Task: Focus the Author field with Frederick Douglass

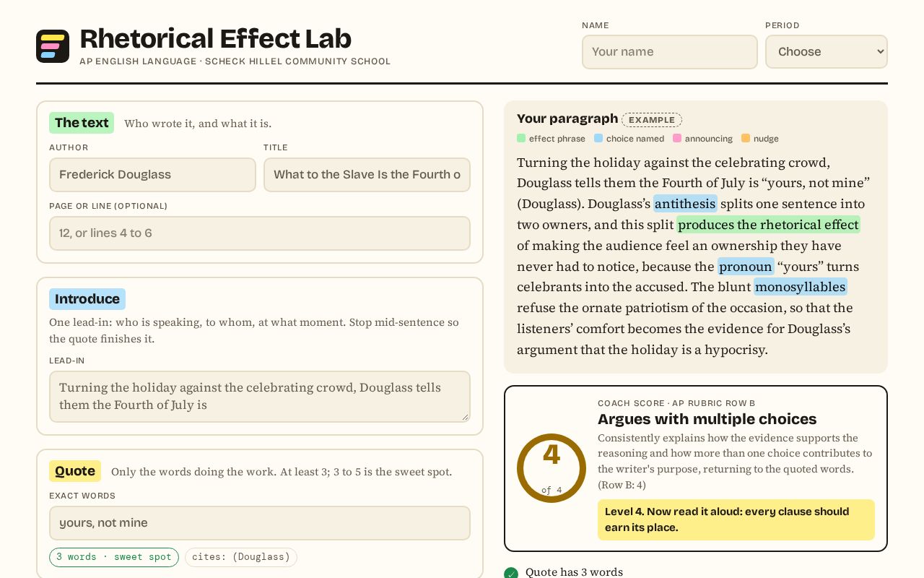Action: (x=152, y=175)
